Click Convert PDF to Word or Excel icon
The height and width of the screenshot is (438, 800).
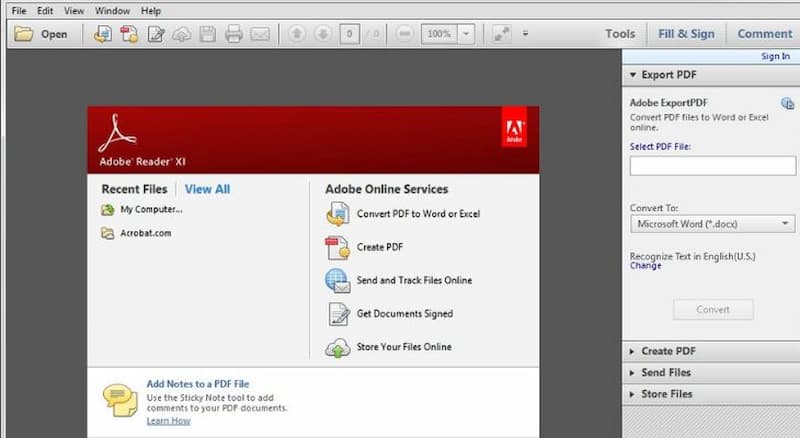(338, 213)
